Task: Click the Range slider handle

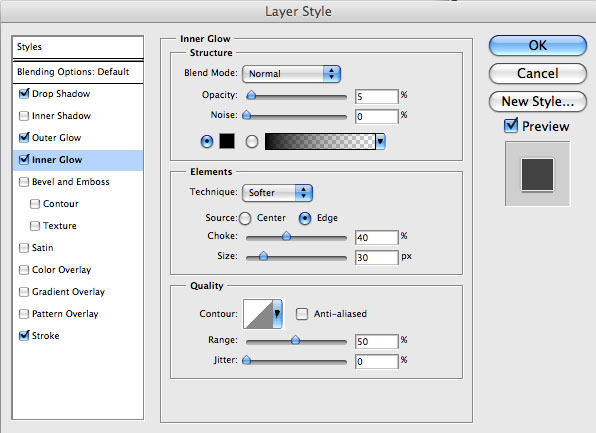Action: (x=295, y=340)
